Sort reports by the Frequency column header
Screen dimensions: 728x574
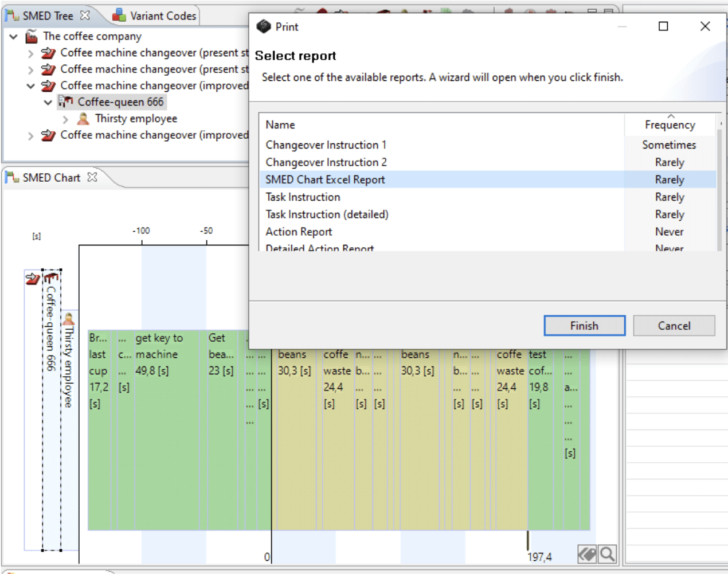(x=670, y=124)
